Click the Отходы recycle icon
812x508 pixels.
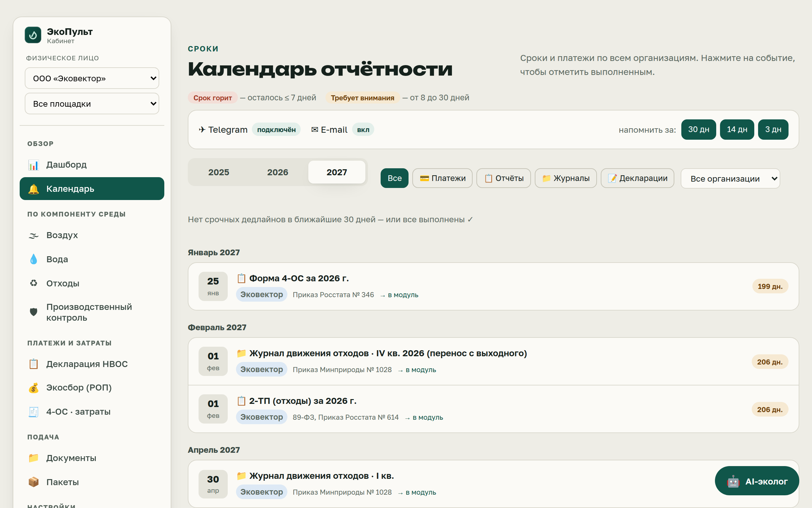pyautogui.click(x=34, y=283)
